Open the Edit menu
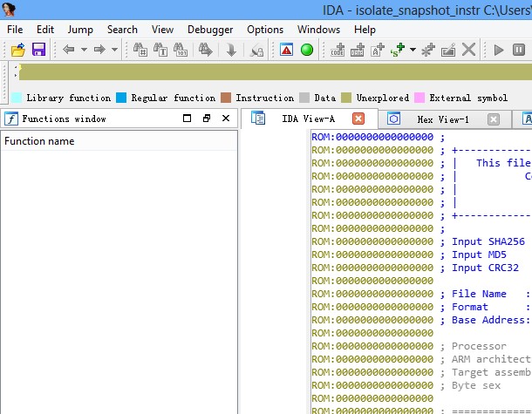Screen dimensions: 532x414 pos(45,30)
